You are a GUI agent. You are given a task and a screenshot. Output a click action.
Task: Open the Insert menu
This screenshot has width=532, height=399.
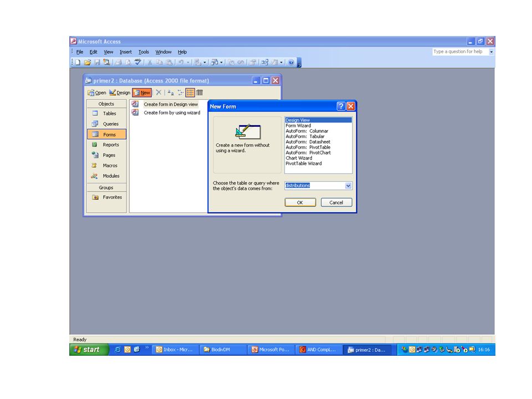[126, 52]
